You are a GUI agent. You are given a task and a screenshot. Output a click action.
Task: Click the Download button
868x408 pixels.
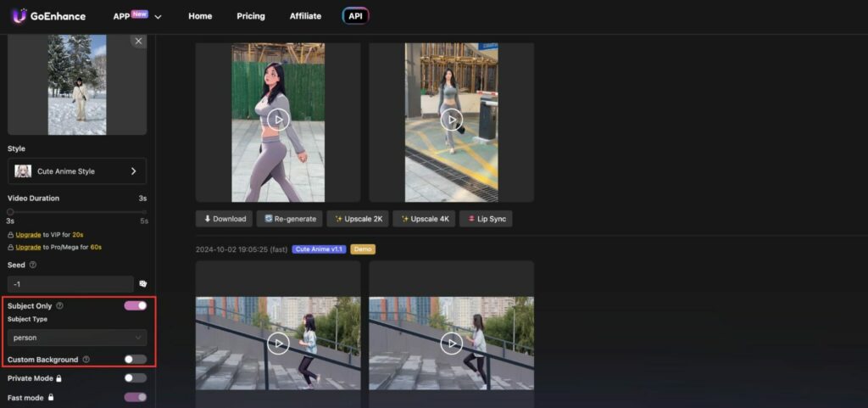point(224,219)
